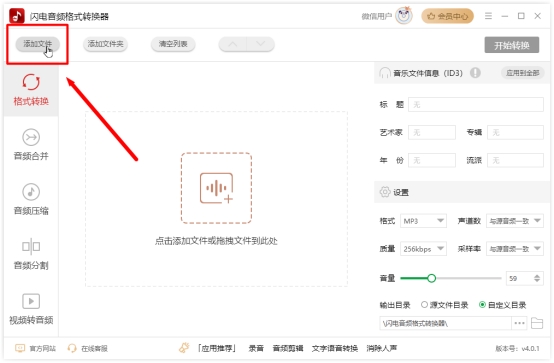The height and width of the screenshot is (363, 554).
Task: Click the 流派 input field
Action: point(515,160)
